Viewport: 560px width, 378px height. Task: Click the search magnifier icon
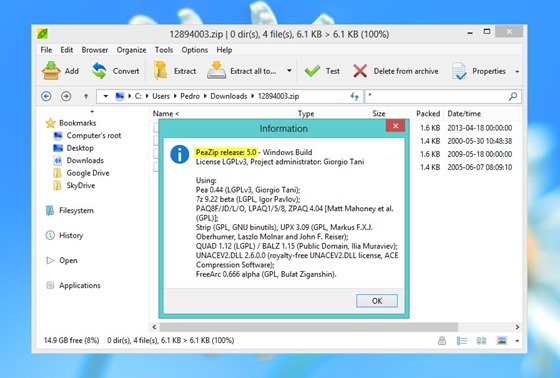pyautogui.click(x=513, y=96)
